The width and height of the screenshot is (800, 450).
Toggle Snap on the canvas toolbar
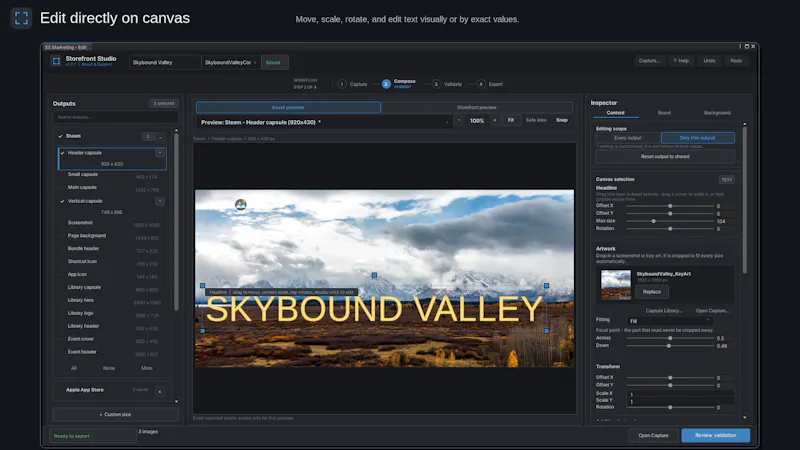pyautogui.click(x=562, y=120)
